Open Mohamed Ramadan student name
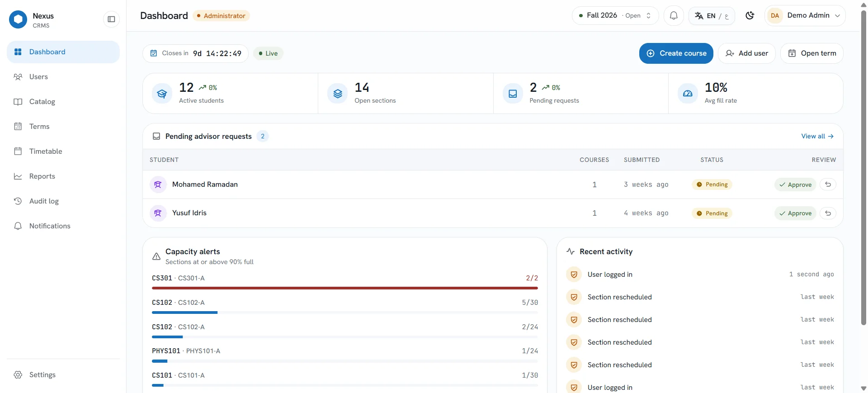 coord(205,185)
